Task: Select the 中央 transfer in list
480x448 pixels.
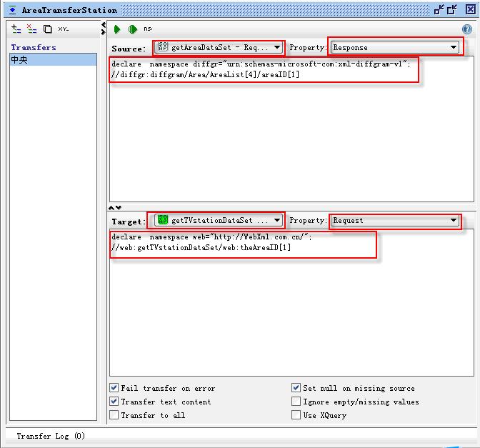Action: pyautogui.click(x=54, y=60)
